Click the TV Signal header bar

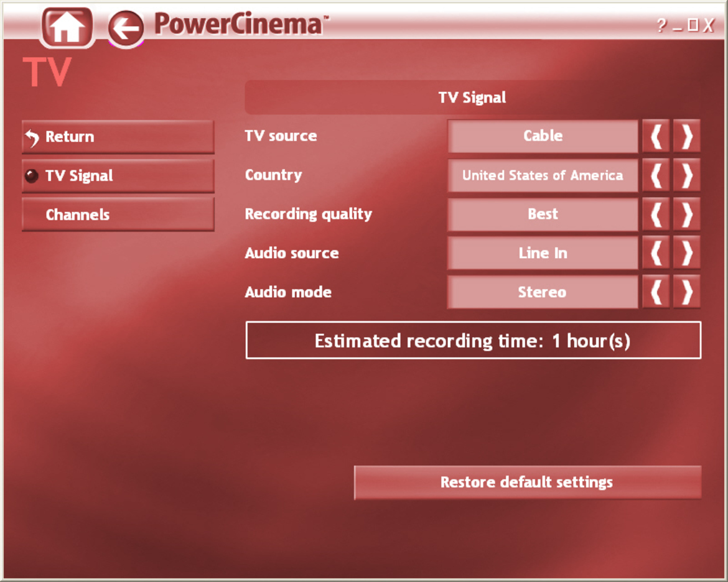473,98
